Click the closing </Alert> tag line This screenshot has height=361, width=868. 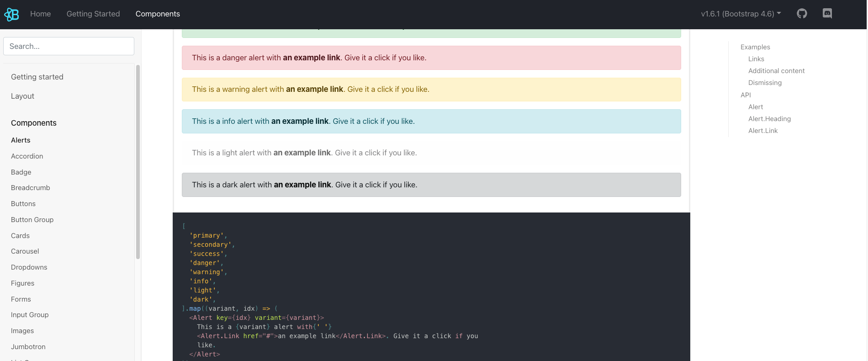coord(205,354)
